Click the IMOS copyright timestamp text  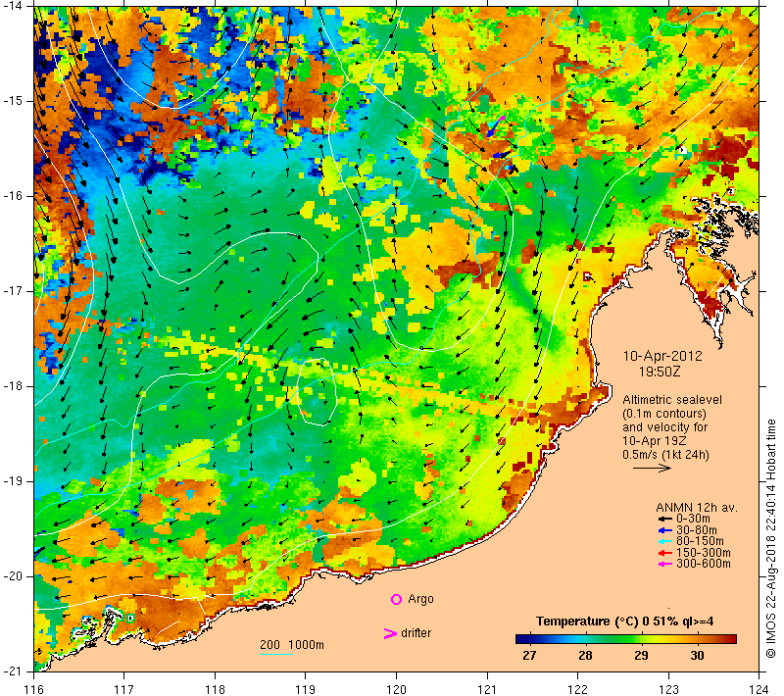point(770,539)
